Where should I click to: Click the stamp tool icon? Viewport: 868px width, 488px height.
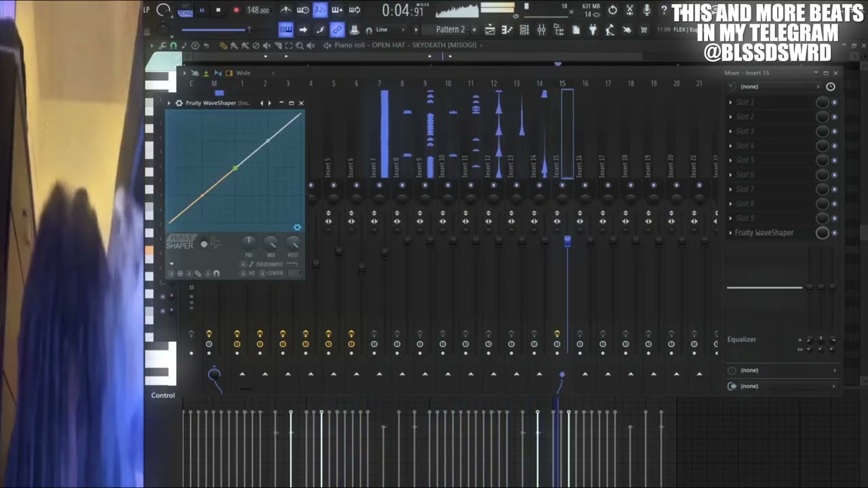pos(354,30)
